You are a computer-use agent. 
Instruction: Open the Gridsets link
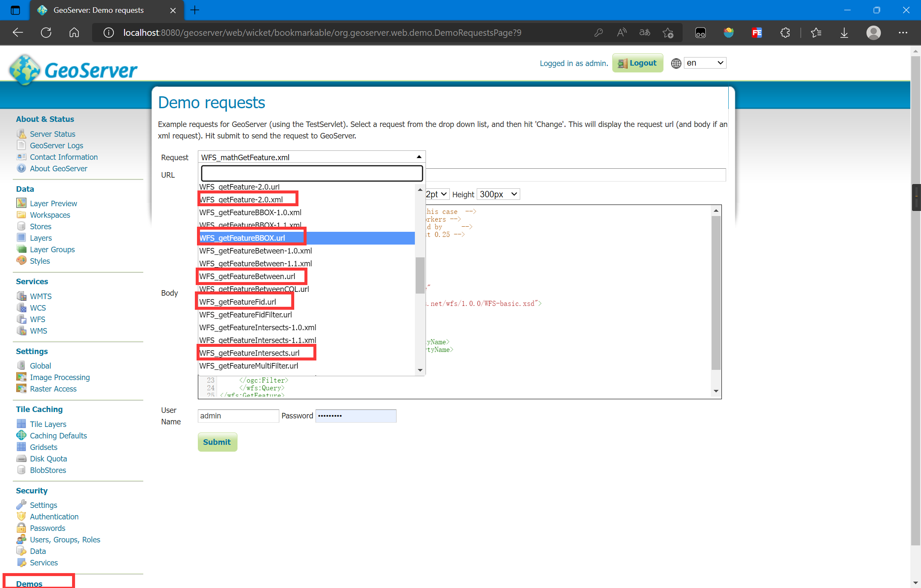coord(43,447)
